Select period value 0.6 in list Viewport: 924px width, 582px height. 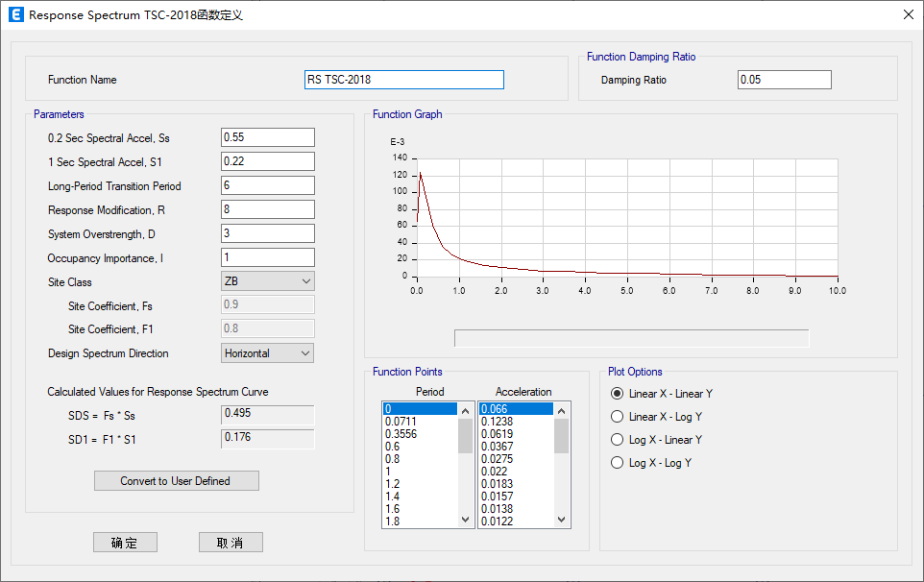pyautogui.click(x=420, y=447)
